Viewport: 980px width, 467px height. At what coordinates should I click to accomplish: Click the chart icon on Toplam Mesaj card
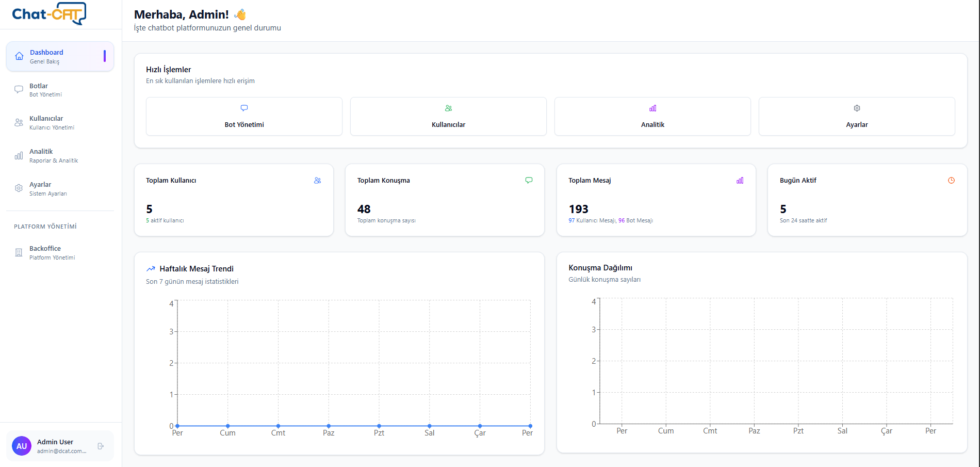(740, 181)
